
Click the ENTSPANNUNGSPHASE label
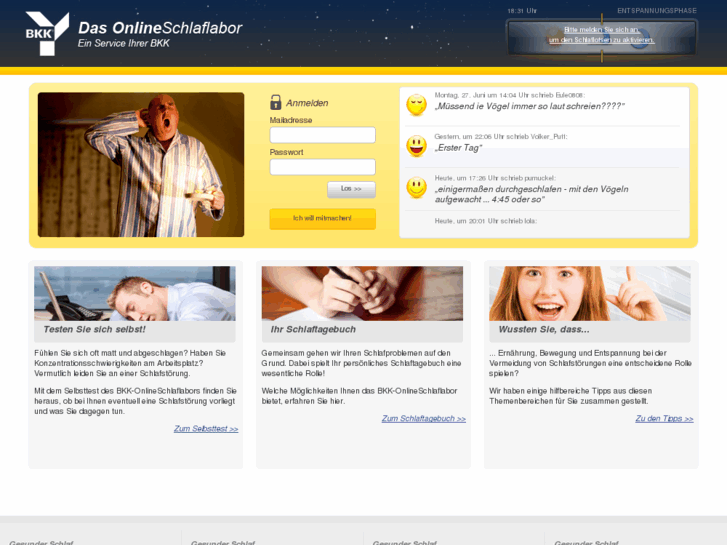[657, 11]
